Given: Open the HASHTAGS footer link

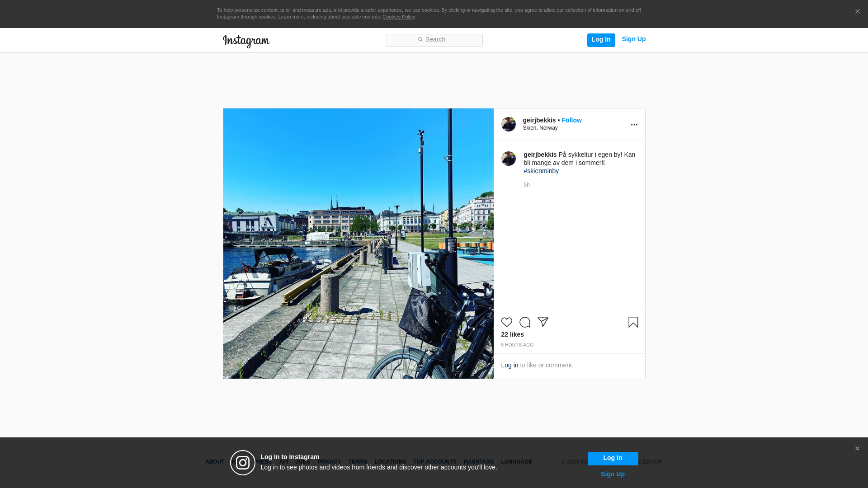Looking at the screenshot, I should 479,462.
